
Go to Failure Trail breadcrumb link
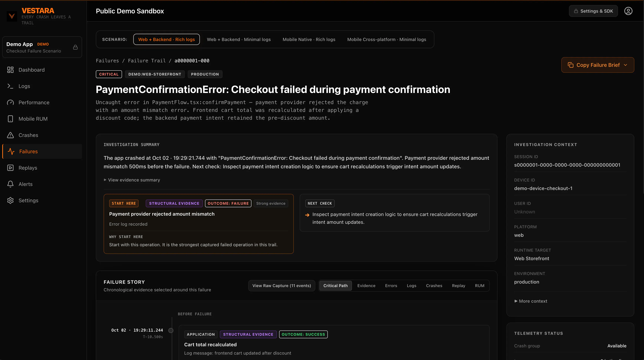[147, 61]
